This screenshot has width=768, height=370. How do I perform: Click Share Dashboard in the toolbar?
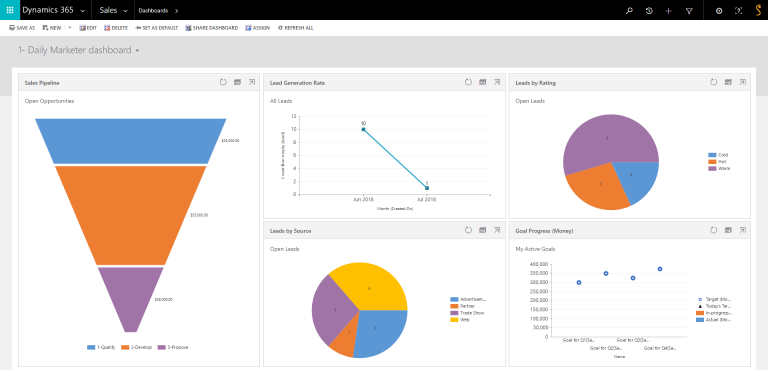pyautogui.click(x=212, y=28)
